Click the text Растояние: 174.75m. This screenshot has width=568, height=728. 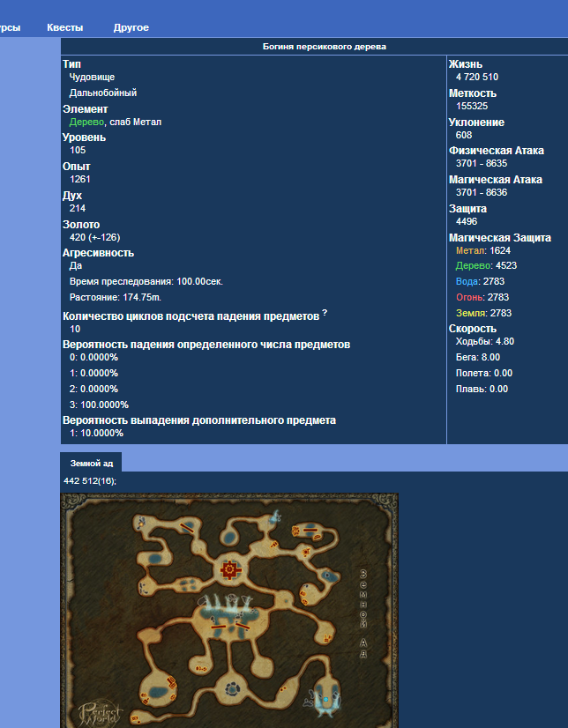pos(116,298)
